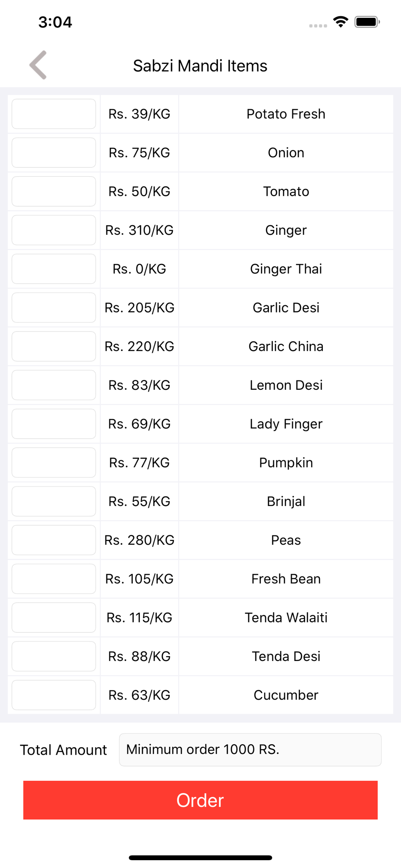Focus the Tomato quantity field
Image resolution: width=401 pixels, height=868 pixels.
pos(54,191)
